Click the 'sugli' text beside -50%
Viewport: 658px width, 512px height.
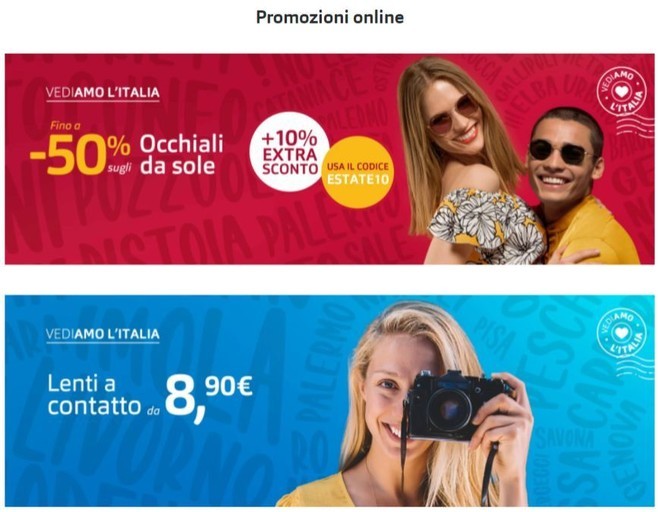tap(120, 169)
